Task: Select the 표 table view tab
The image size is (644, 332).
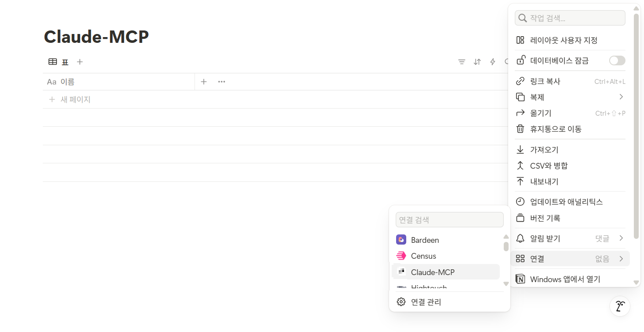Action: (59, 62)
